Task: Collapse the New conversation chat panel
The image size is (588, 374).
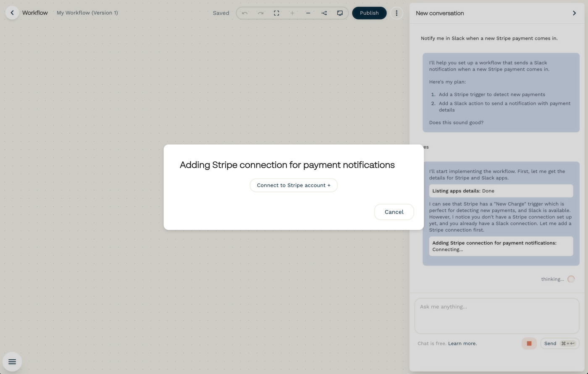Action: [x=574, y=13]
